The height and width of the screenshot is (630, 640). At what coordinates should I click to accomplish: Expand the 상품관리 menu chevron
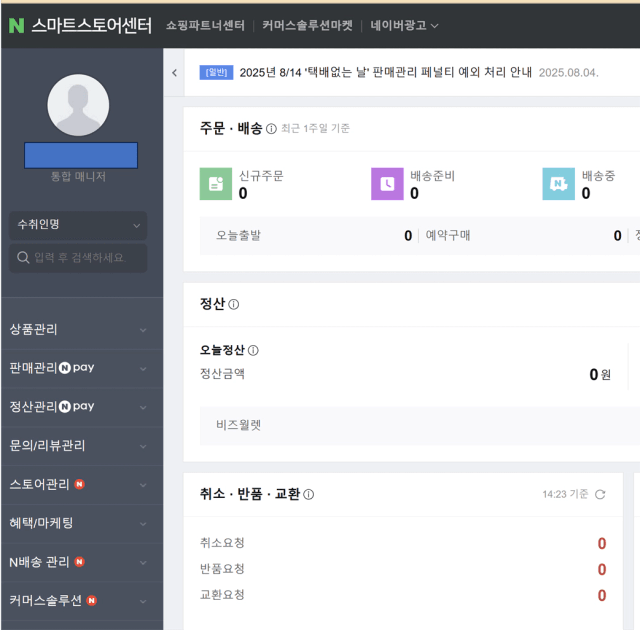pyautogui.click(x=143, y=330)
